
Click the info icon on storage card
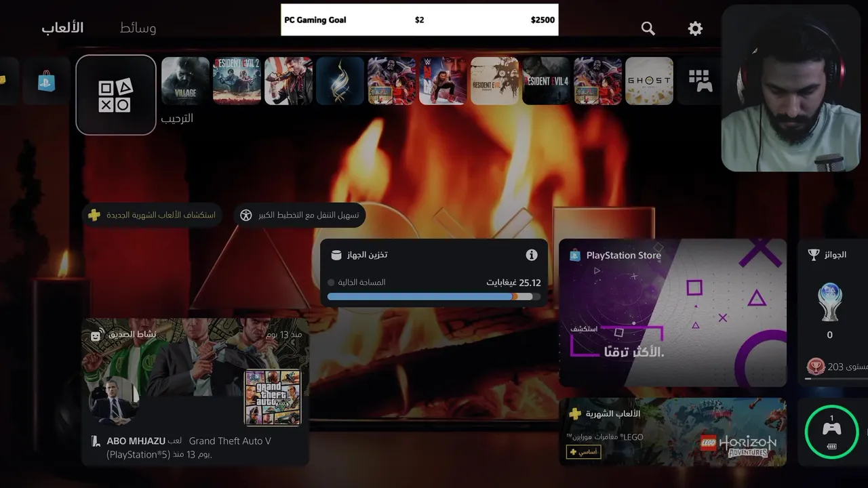tap(532, 255)
